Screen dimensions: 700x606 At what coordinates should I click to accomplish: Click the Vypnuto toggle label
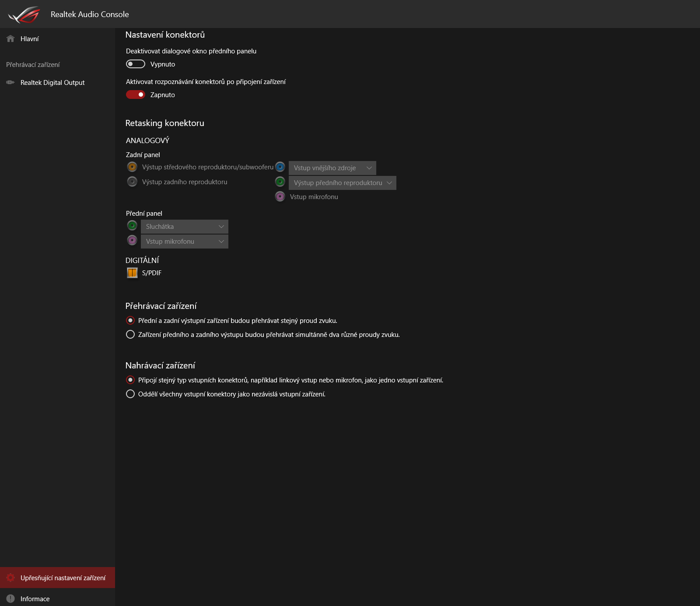[163, 64]
